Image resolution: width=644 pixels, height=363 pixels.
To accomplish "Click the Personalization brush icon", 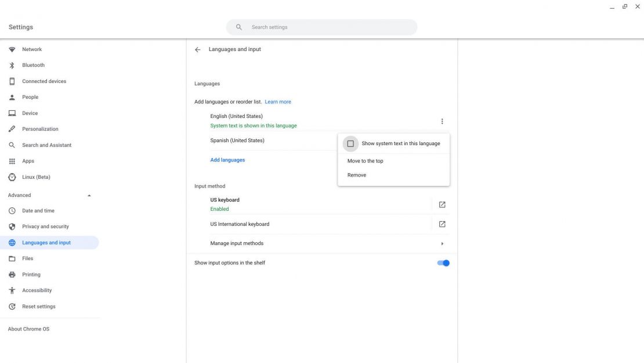I will tap(12, 128).
